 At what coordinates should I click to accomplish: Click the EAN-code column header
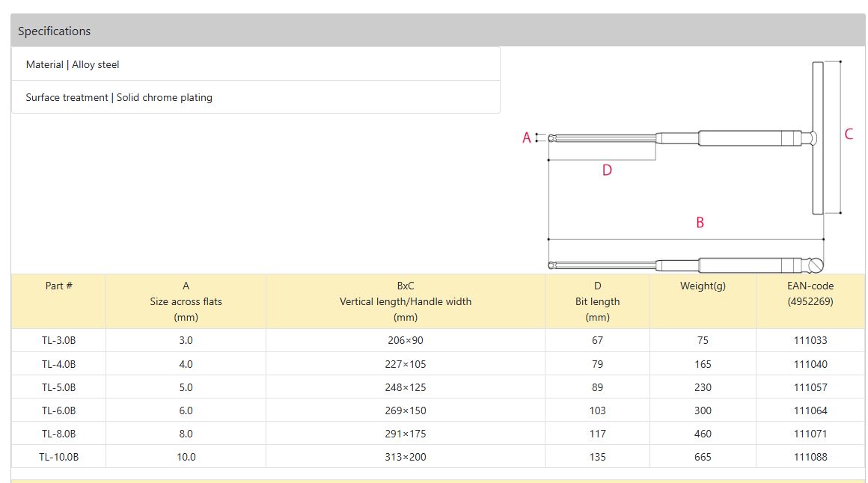click(x=810, y=301)
